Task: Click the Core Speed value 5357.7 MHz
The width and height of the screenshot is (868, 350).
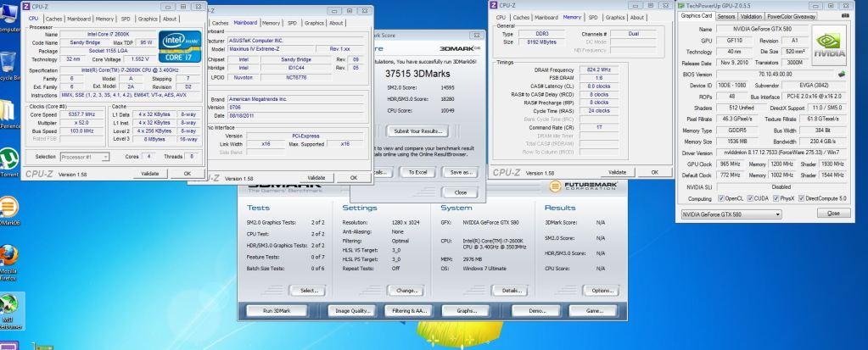Action: pos(82,114)
